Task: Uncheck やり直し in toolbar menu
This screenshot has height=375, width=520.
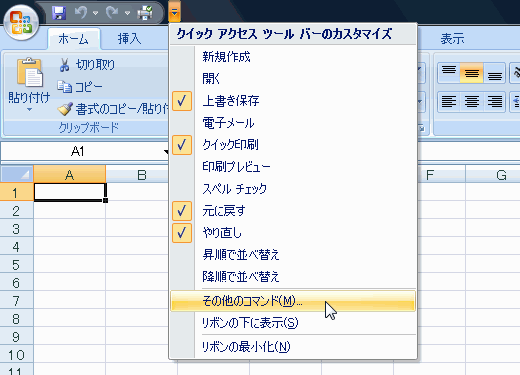Action: coord(293,233)
